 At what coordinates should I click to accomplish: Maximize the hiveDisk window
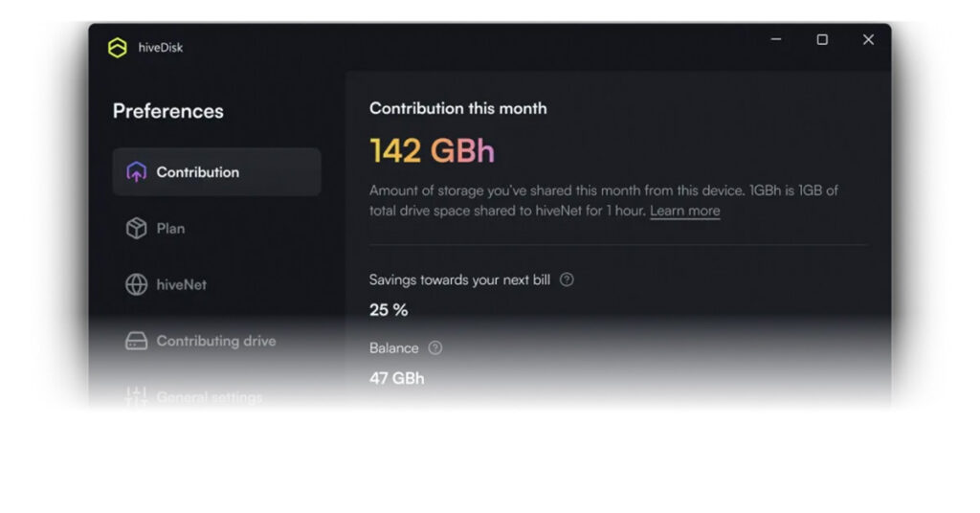click(x=822, y=39)
